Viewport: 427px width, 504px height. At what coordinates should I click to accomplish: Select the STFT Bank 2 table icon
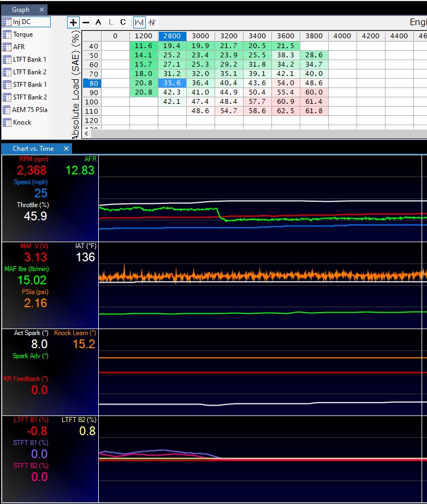(7, 97)
